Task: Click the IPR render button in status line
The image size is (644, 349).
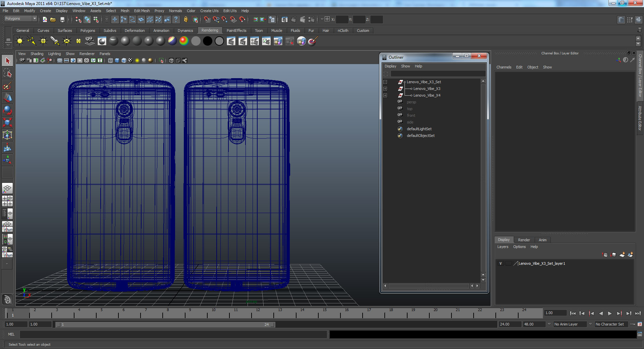Action: (x=303, y=19)
